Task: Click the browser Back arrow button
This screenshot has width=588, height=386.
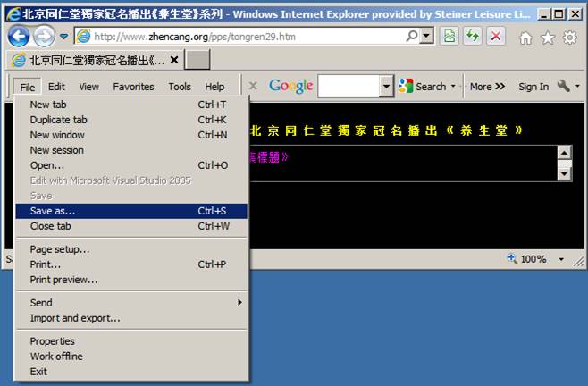Action: [x=19, y=36]
